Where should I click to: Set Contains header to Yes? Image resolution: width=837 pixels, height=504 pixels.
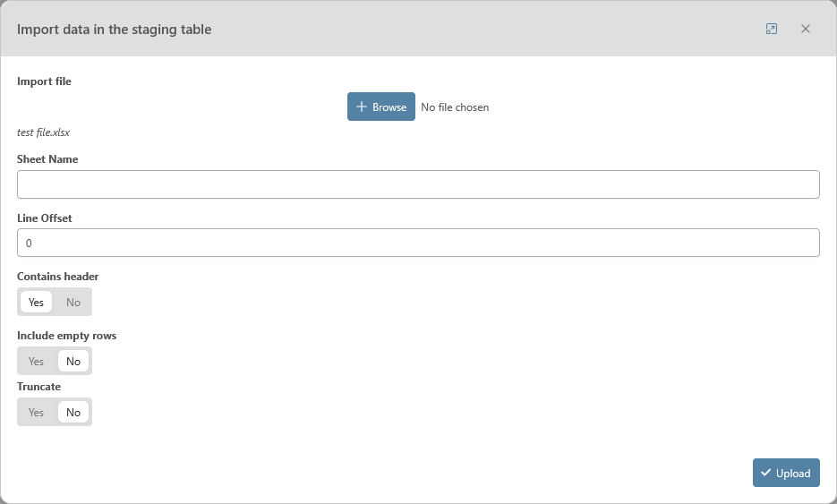(x=36, y=303)
